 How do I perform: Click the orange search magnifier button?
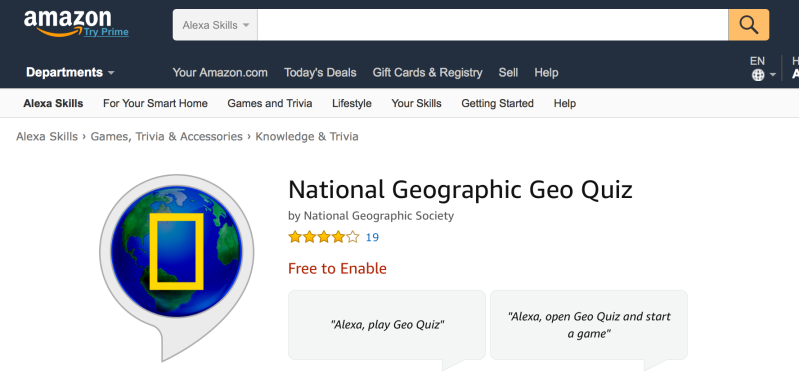[749, 24]
